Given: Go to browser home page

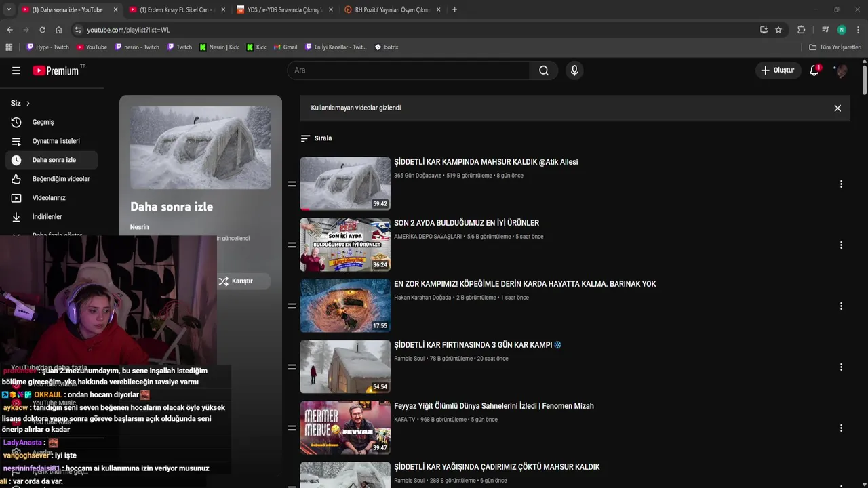Looking at the screenshot, I should coord(58,30).
